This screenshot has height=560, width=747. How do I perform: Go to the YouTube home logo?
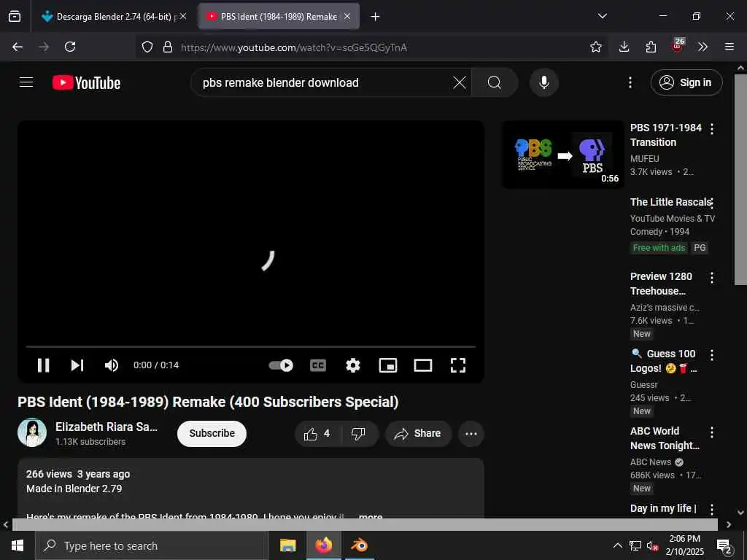86,83
